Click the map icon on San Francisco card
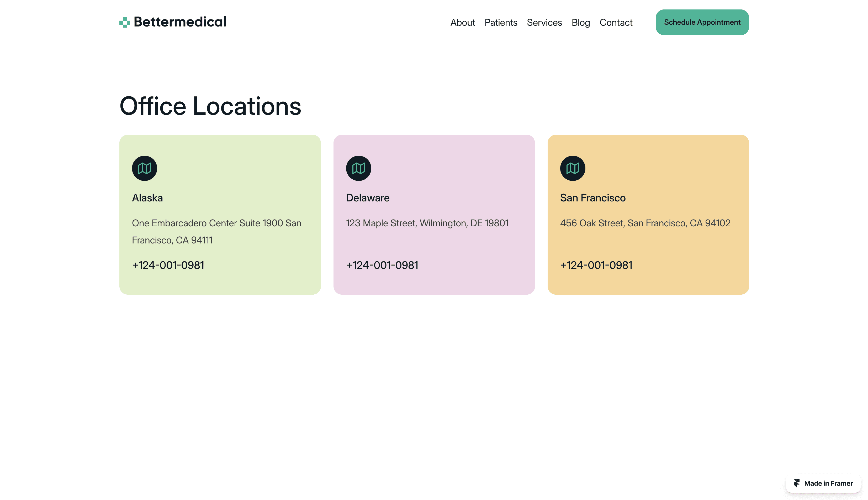The image size is (868, 500). point(572,168)
